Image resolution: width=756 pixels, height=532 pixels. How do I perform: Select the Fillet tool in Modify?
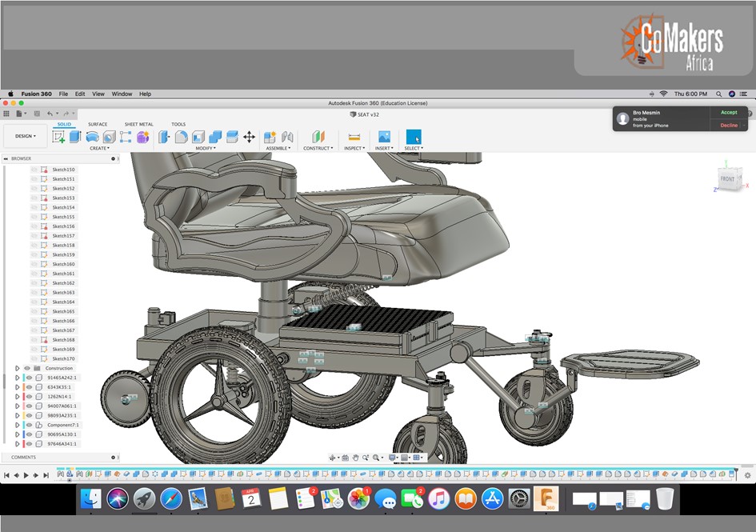pyautogui.click(x=182, y=137)
